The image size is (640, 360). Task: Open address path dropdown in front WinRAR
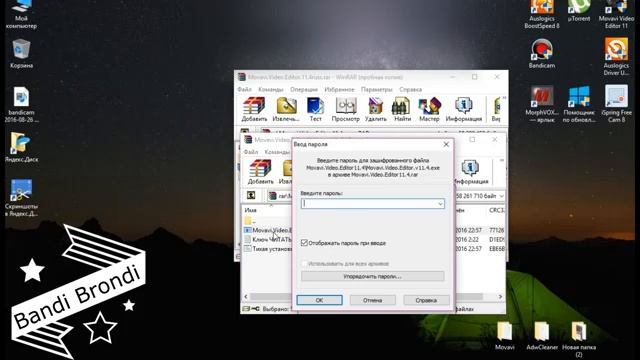(501, 196)
